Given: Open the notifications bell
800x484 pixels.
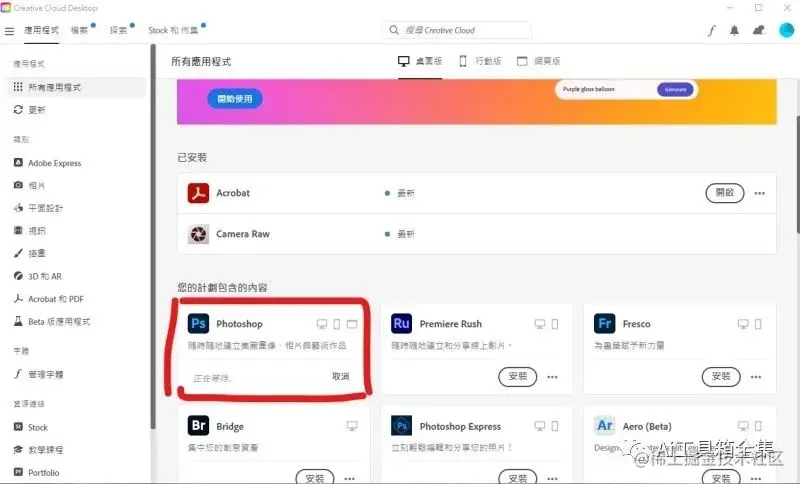Looking at the screenshot, I should (x=734, y=31).
